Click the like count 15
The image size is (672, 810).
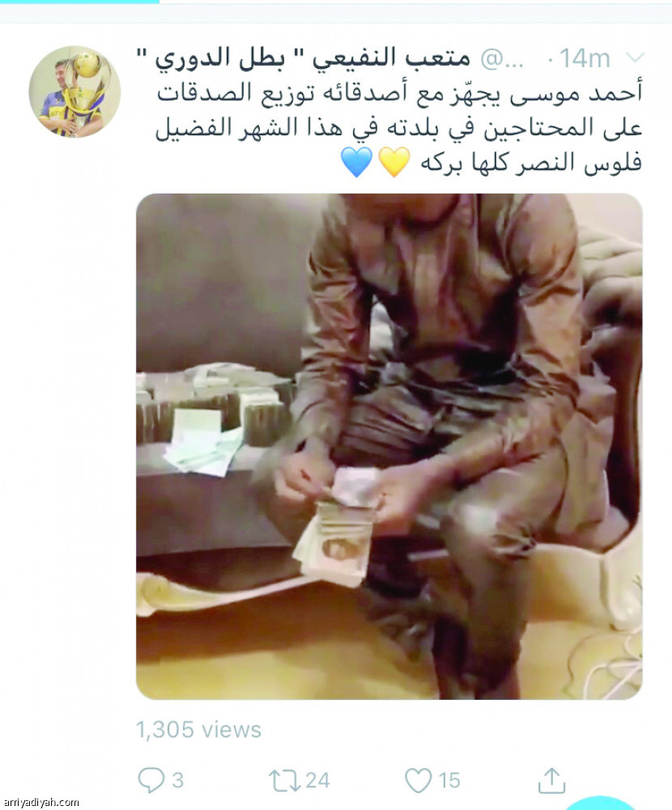coord(449,781)
